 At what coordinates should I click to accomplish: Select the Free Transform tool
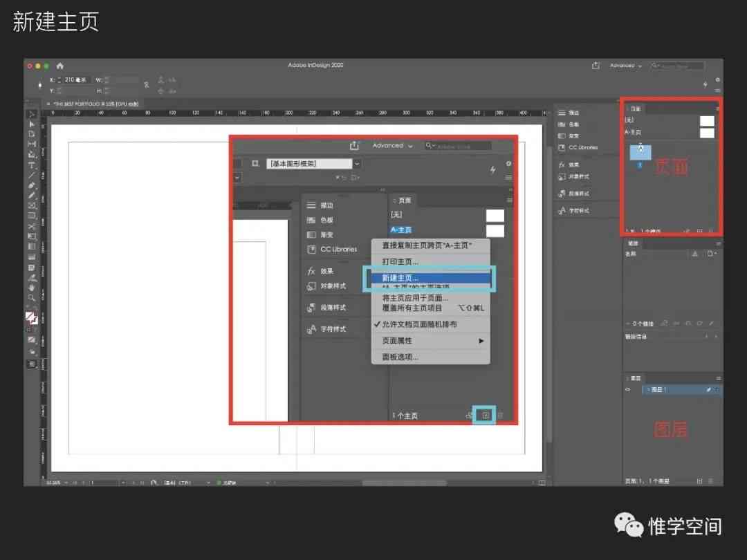(x=32, y=236)
